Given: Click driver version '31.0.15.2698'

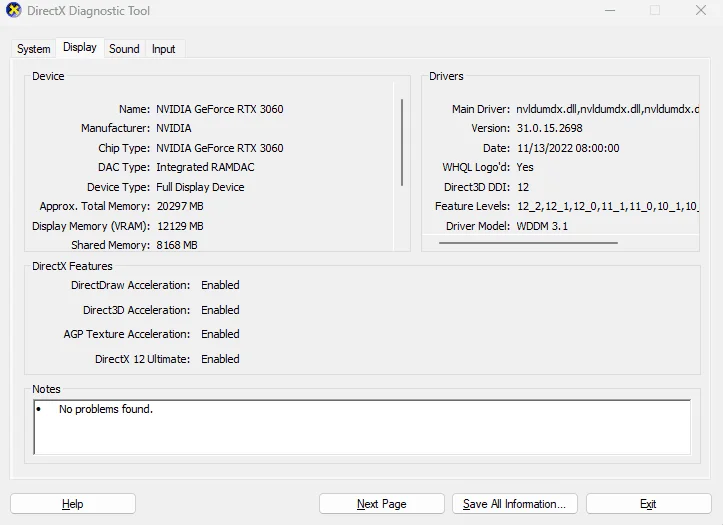Looking at the screenshot, I should (x=549, y=128).
